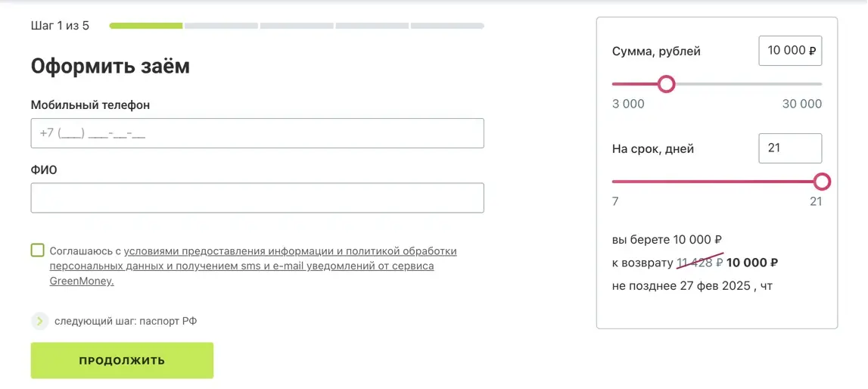Screen dimensions: 868x389
Task: Click the first green progress step segment
Action: coord(146,26)
